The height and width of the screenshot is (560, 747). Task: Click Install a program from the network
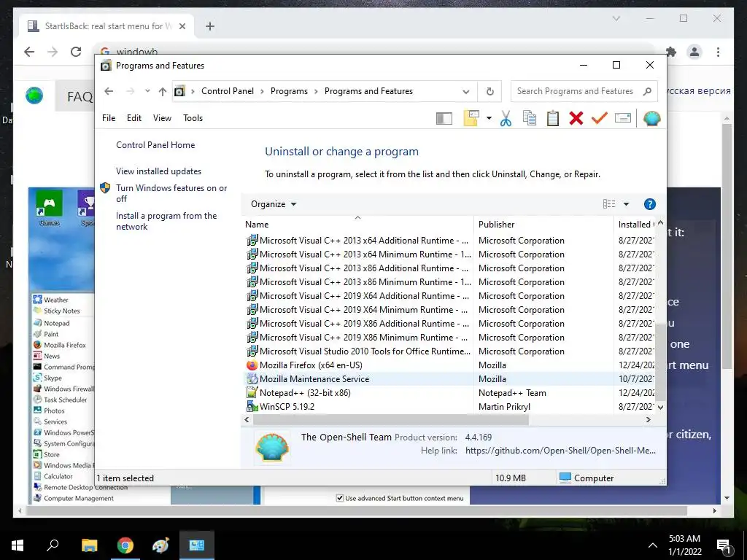pyautogui.click(x=166, y=221)
